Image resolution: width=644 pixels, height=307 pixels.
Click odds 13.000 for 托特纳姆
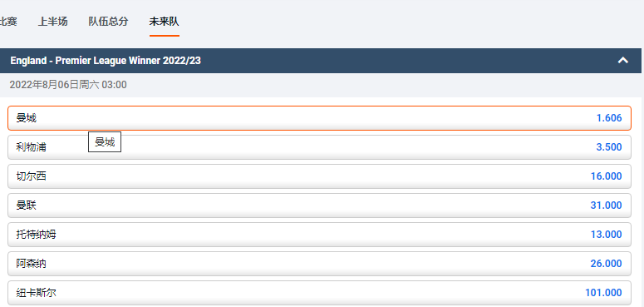point(607,235)
